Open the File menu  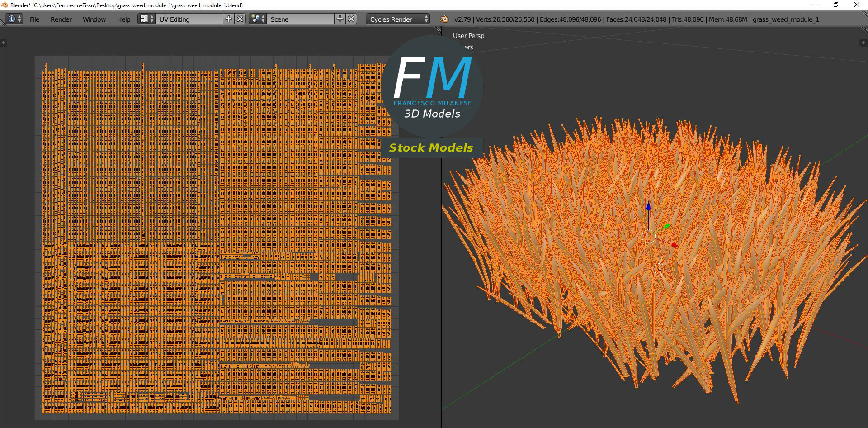(34, 19)
